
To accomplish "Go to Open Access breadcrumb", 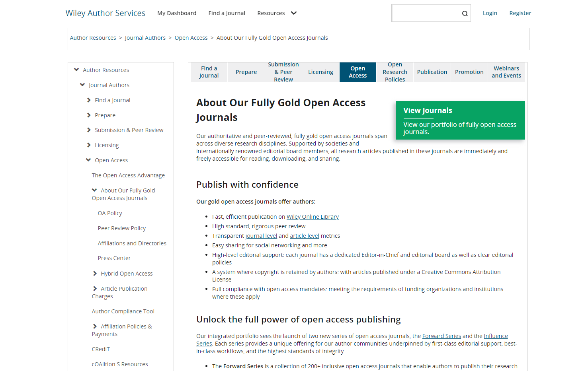I will coord(191,38).
